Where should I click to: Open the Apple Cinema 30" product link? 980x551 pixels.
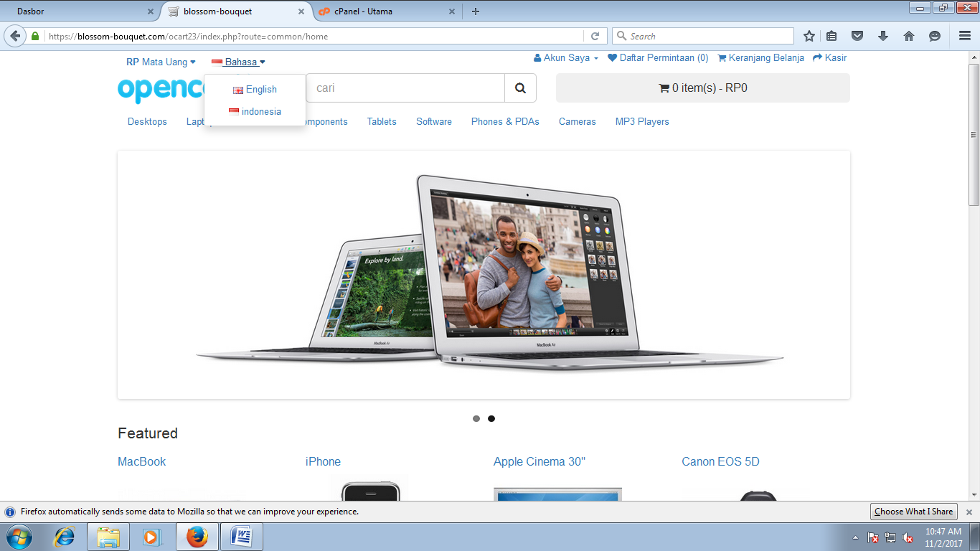(540, 462)
